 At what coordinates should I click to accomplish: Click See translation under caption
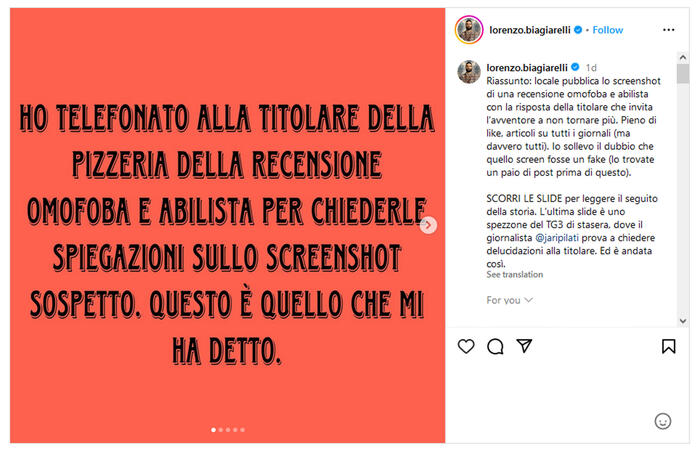[x=515, y=275]
